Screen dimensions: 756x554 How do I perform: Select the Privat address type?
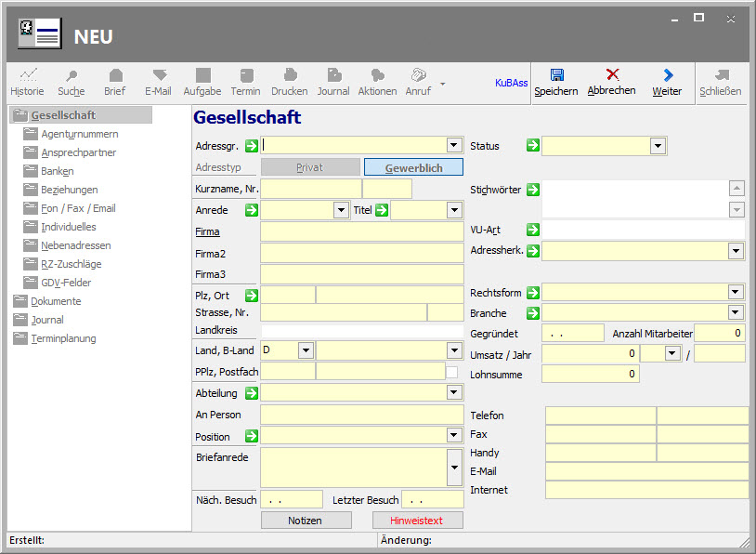(310, 167)
